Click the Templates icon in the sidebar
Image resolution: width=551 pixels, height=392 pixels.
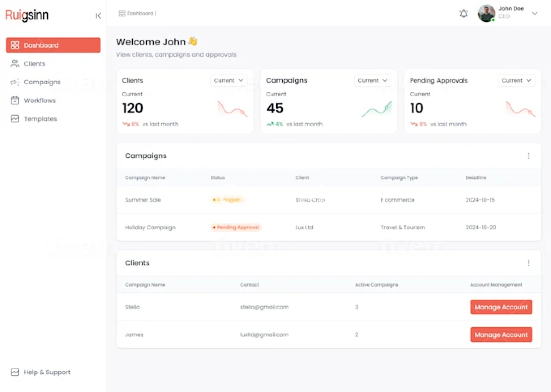click(15, 119)
